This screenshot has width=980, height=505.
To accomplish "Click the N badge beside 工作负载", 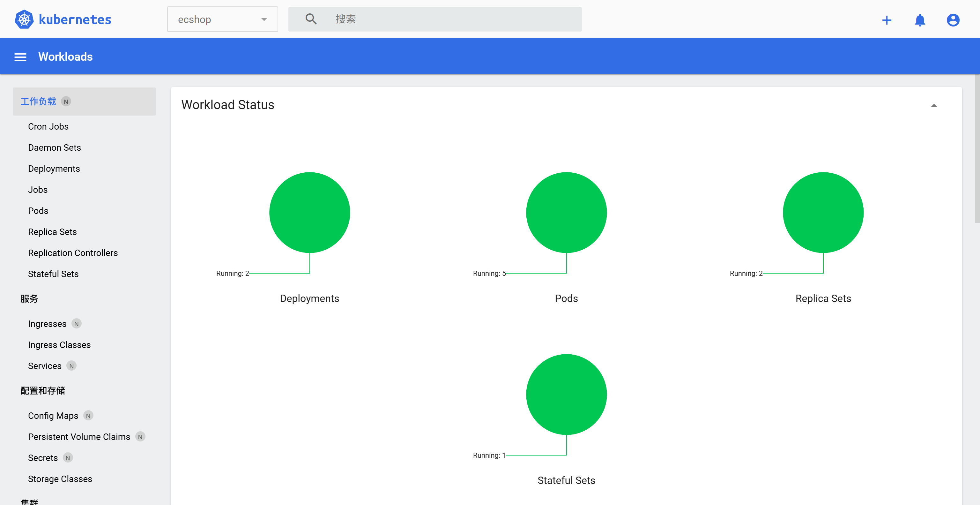I will tap(66, 102).
